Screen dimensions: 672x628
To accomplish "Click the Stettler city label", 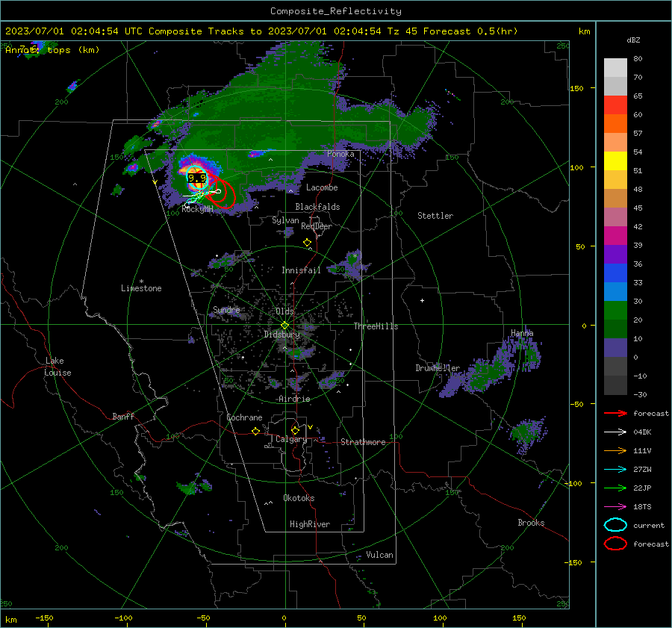I will tap(435, 216).
